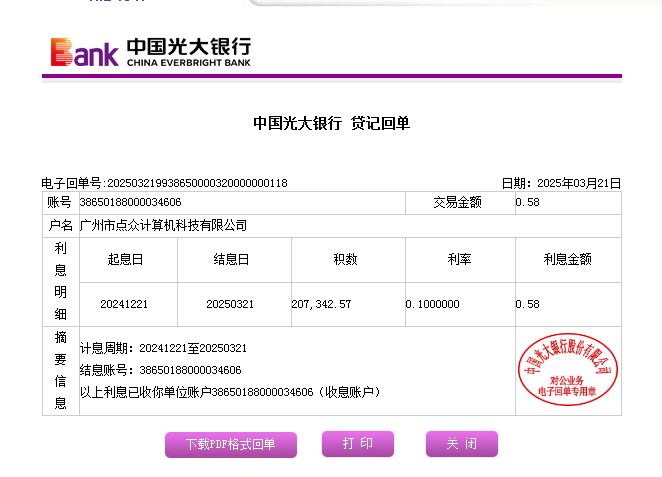Click the 下载PDF格式回单 button
The image size is (662, 477).
231,444
